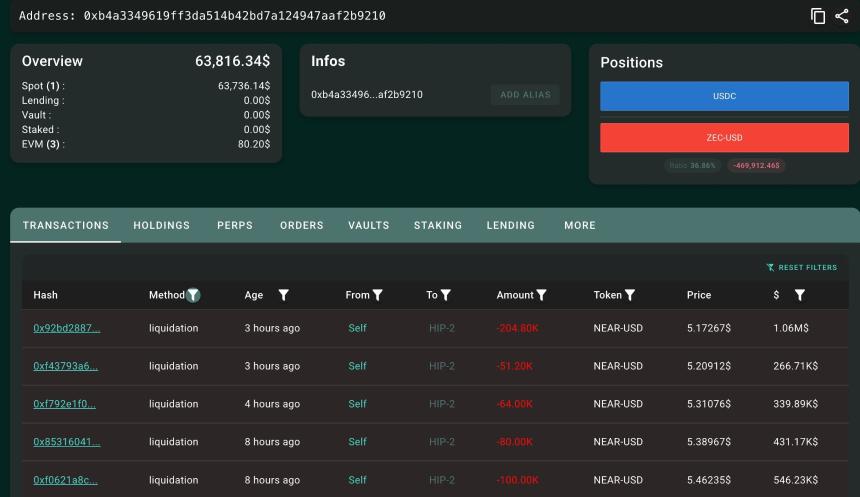Add an alias for this address
This screenshot has width=860, height=497.
pyautogui.click(x=525, y=94)
